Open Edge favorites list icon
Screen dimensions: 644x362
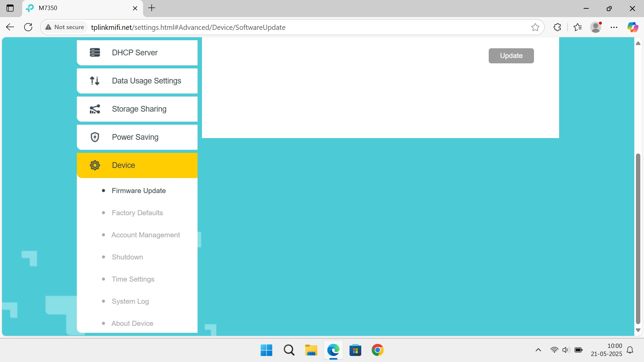[x=578, y=27]
